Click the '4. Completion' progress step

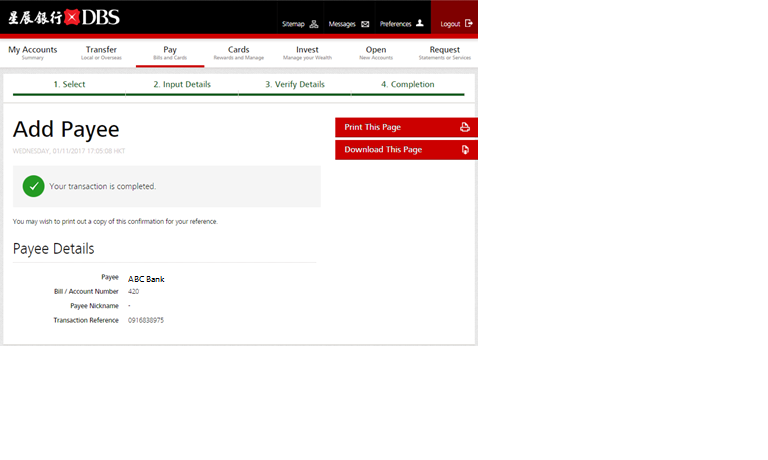(408, 84)
